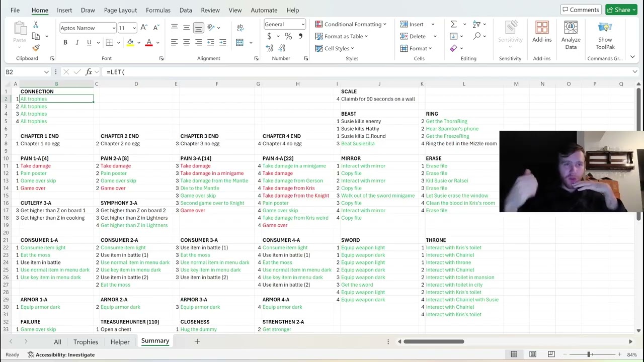Expand the formula bar chevron
The height and width of the screenshot is (362, 644).
[x=635, y=72]
